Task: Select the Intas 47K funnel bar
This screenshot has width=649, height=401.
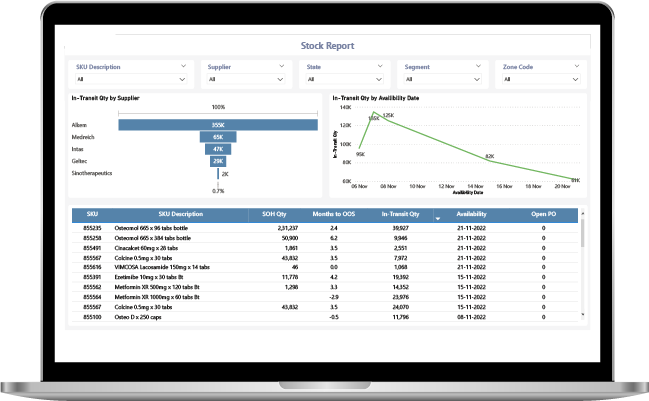Action: coord(218,149)
